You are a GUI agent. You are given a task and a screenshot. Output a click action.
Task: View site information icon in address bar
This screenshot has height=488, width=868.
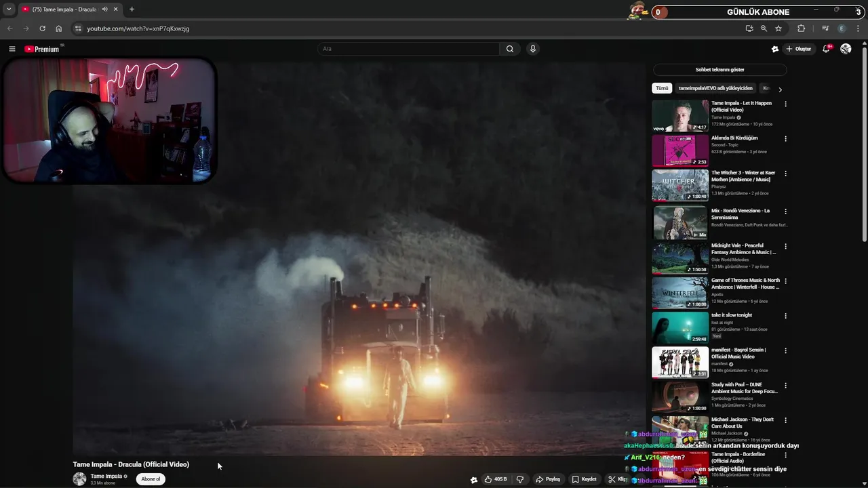(78, 28)
